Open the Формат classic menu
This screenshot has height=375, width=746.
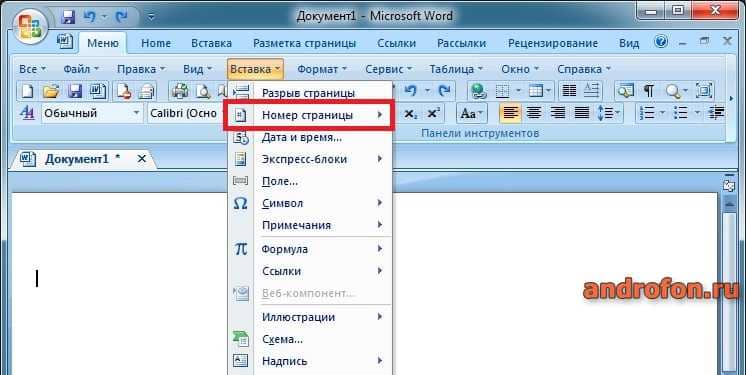click(x=322, y=69)
